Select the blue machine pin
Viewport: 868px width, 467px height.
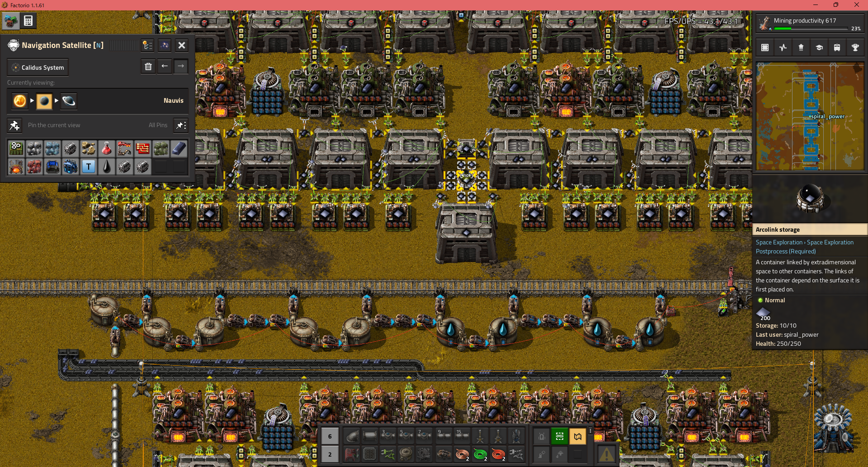(x=71, y=167)
